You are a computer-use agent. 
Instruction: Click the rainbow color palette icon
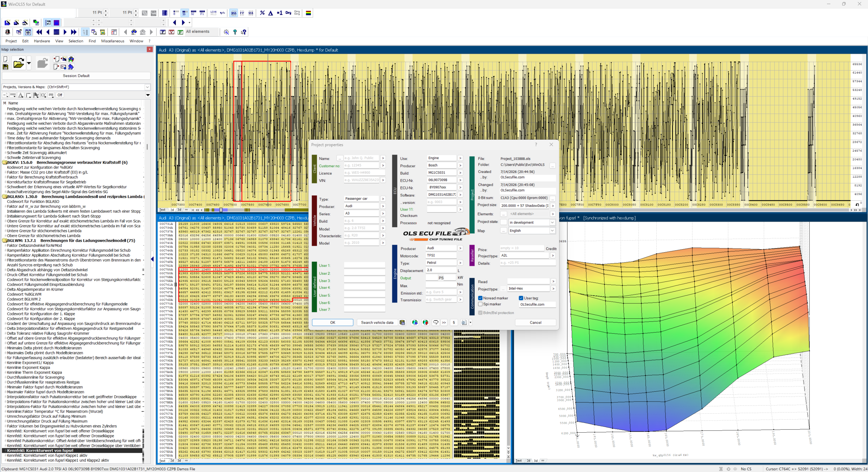309,13
